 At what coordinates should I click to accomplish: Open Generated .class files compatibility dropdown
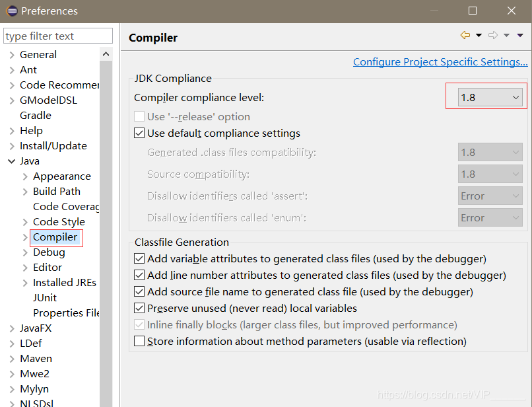coord(490,153)
